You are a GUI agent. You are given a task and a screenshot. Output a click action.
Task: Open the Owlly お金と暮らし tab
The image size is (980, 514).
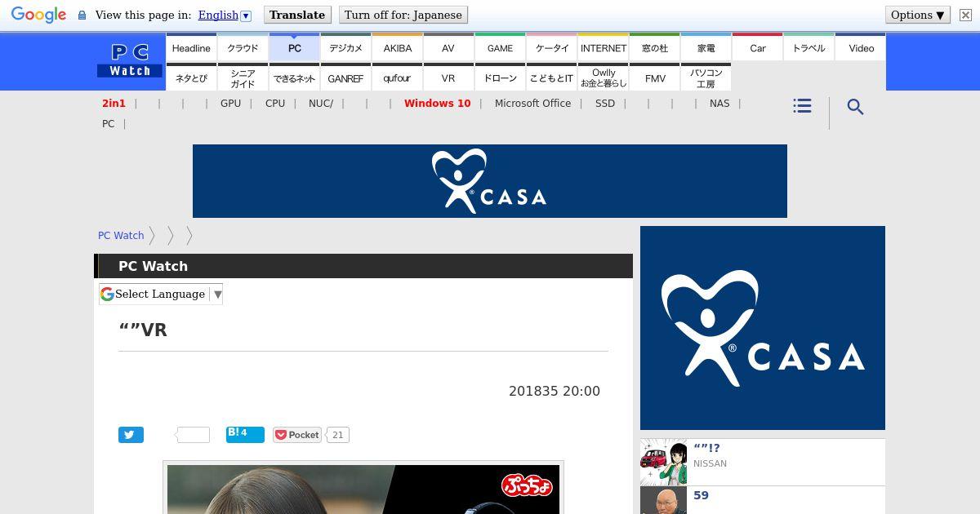coord(603,78)
